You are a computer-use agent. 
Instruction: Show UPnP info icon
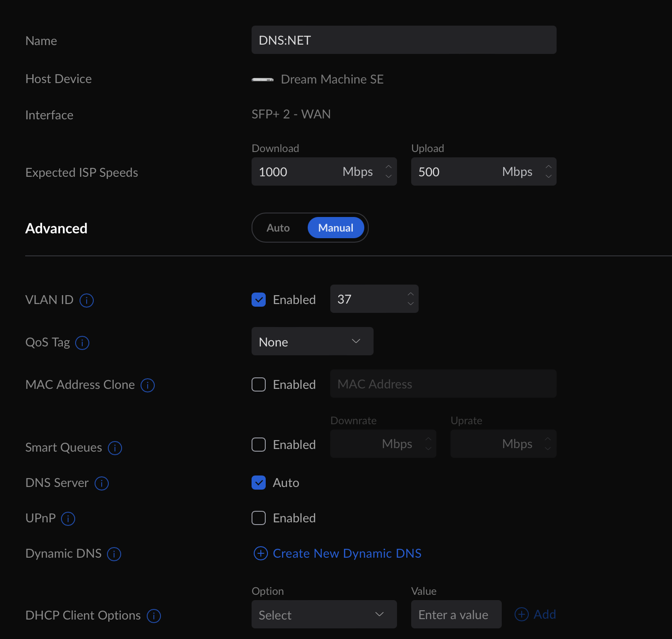click(68, 519)
